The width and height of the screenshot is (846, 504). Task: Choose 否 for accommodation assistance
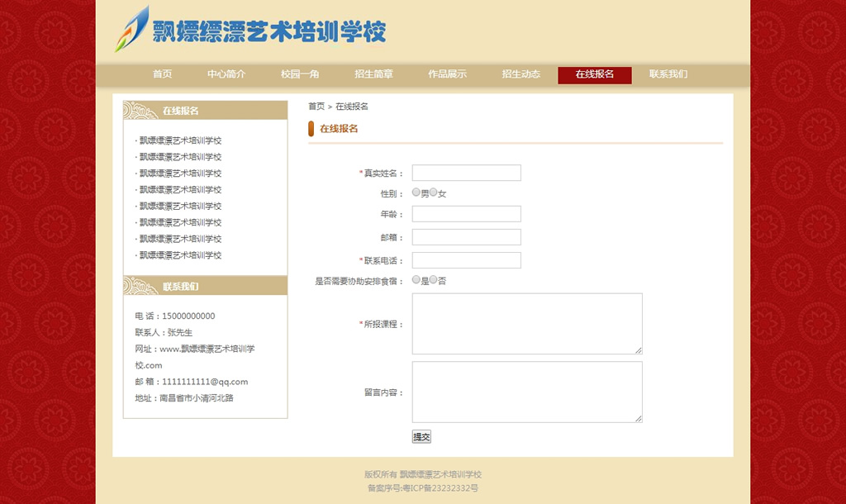(x=434, y=280)
